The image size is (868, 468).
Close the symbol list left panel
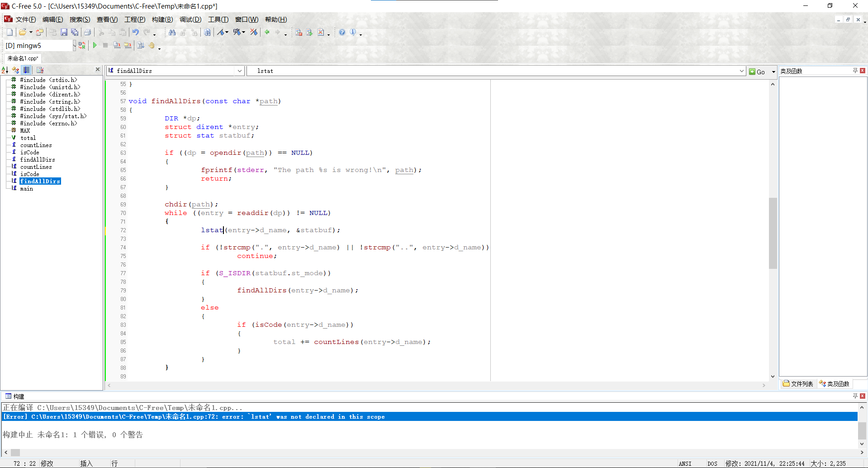[x=98, y=69]
